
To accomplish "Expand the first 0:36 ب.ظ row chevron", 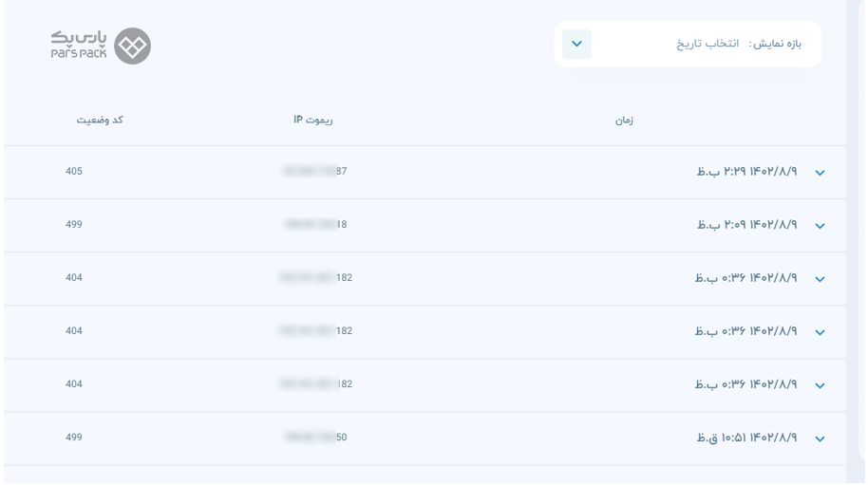I will [820, 279].
